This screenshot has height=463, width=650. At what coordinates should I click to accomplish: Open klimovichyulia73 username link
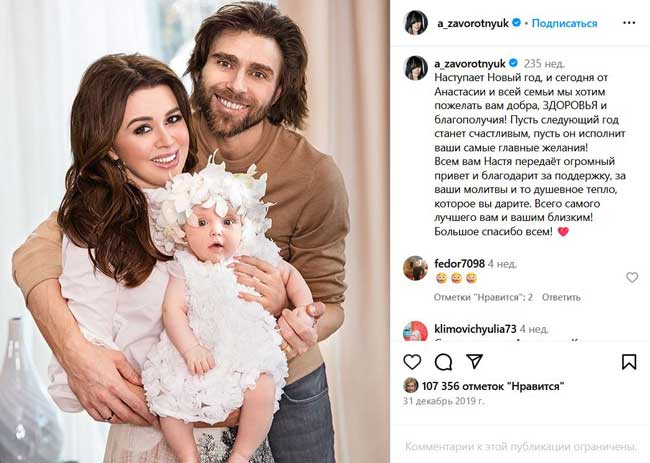(475, 329)
